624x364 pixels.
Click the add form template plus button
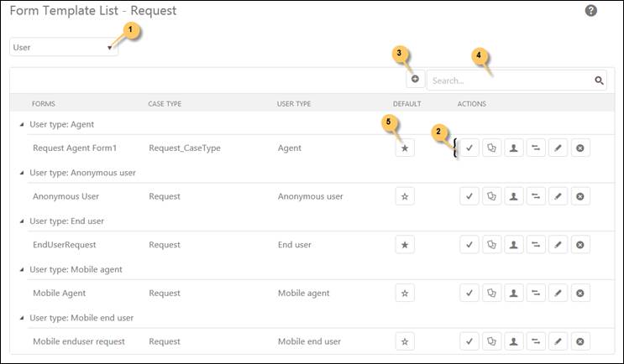[x=415, y=80]
